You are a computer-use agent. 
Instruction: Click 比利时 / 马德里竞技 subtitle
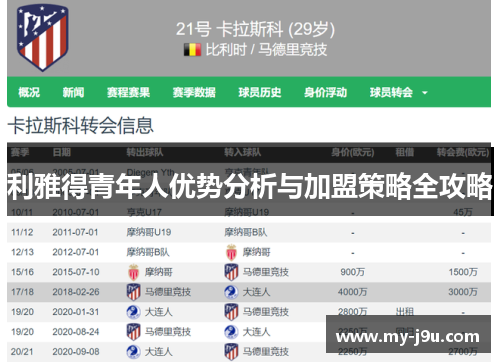click(266, 50)
